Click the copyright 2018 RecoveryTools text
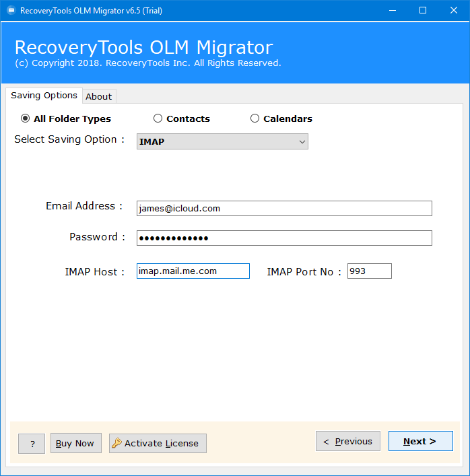The height and width of the screenshot is (476, 470). (x=148, y=63)
